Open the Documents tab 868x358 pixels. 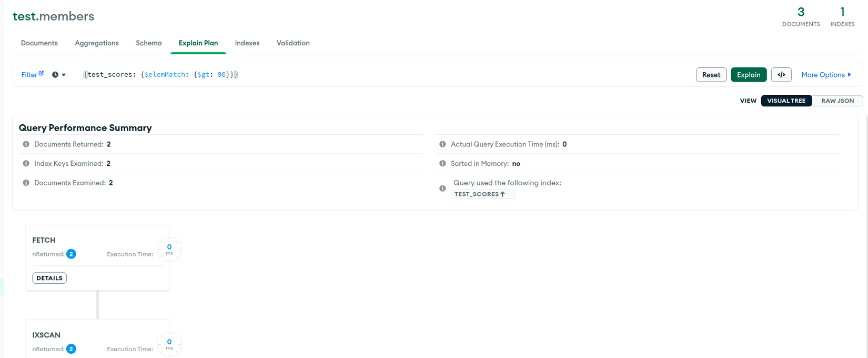pyautogui.click(x=39, y=43)
